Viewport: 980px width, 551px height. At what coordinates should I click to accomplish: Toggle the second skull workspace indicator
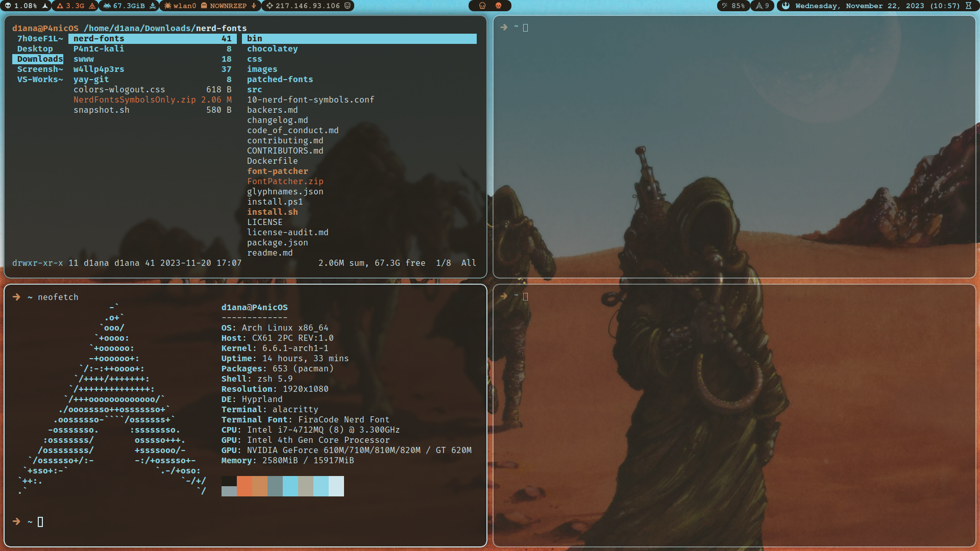click(x=499, y=6)
